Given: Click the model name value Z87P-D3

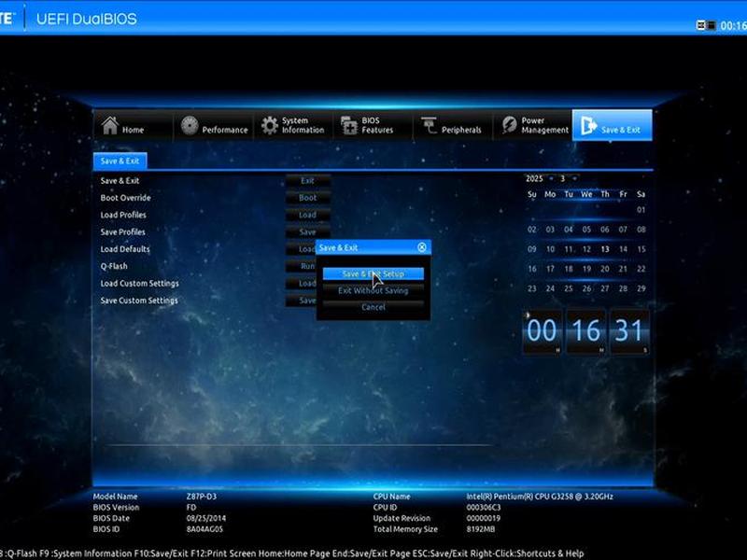Looking at the screenshot, I should [201, 497].
